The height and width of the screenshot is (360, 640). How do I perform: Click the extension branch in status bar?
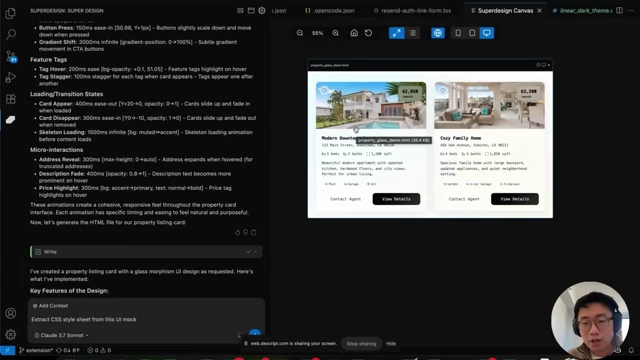(36, 350)
